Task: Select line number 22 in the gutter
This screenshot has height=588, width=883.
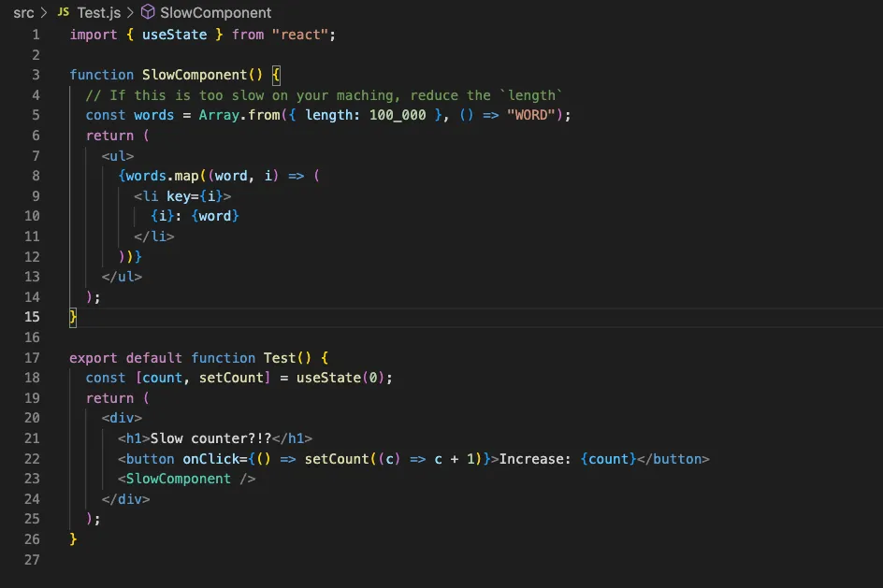Action: 32,459
